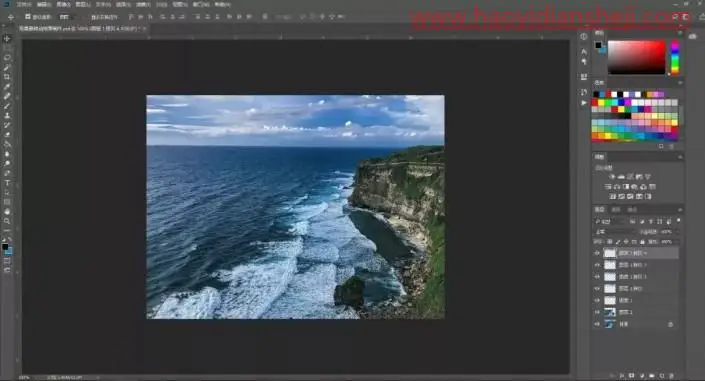The image size is (705, 381).
Task: Switch to the Paths tab
Action: click(x=632, y=210)
